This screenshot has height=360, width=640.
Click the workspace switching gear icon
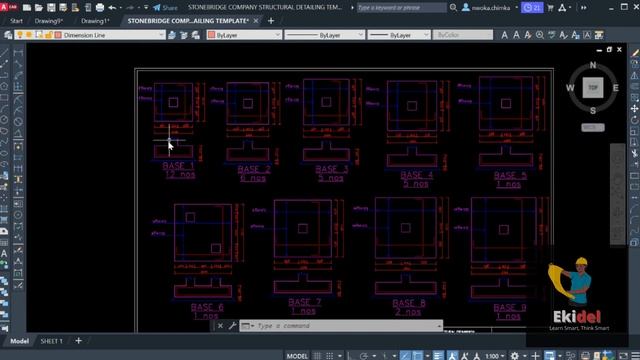tap(515, 356)
